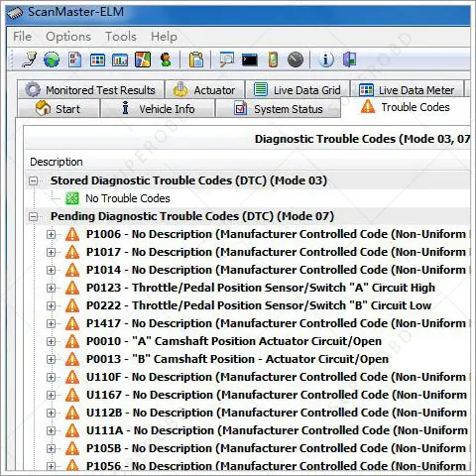Click the magnifier window toolbar icon

point(227,59)
